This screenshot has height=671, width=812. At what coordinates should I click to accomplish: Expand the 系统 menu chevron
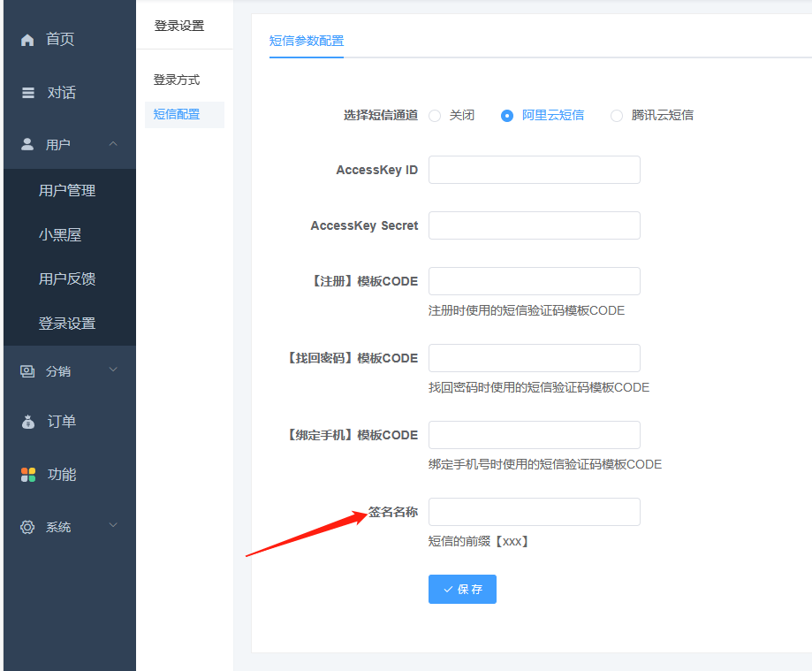point(113,525)
